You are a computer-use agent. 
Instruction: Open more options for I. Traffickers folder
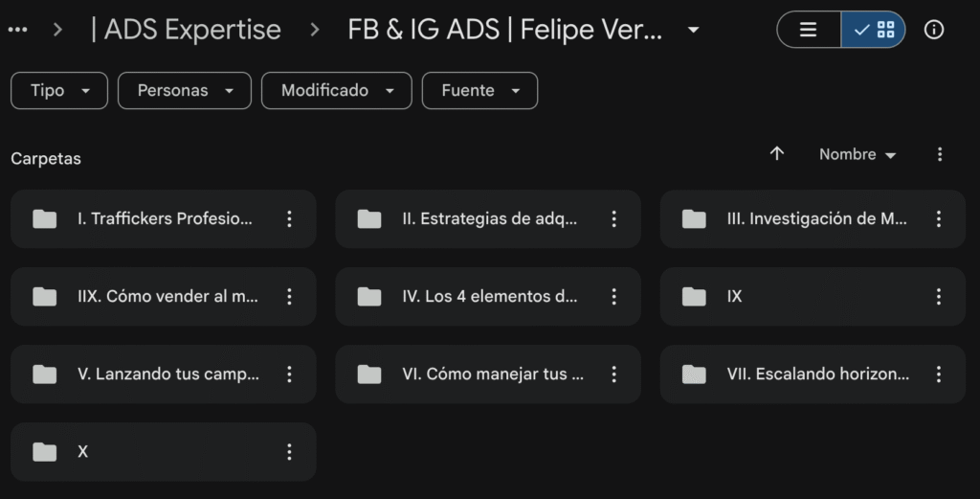coord(289,219)
